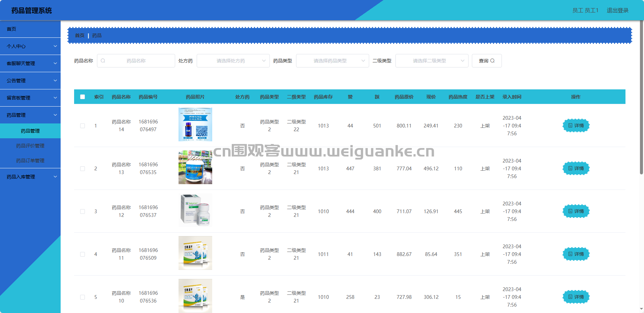644x313 pixels.
Task: Check the box for row 药品名称11
Action: (83, 254)
